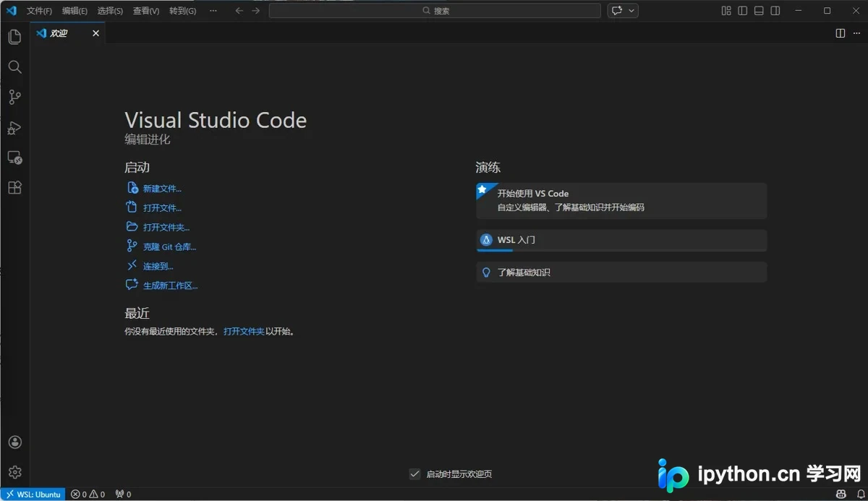This screenshot has height=501, width=868.
Task: Click 生成新工作区... link
Action: point(170,286)
